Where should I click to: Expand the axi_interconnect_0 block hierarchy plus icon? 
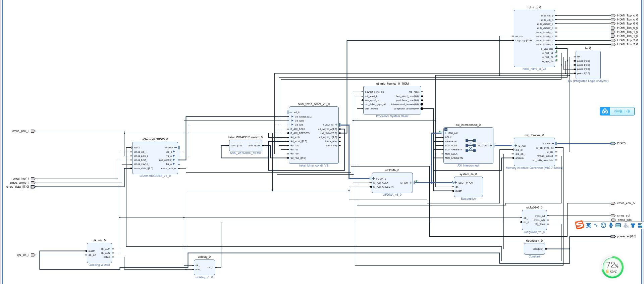tap(446, 130)
